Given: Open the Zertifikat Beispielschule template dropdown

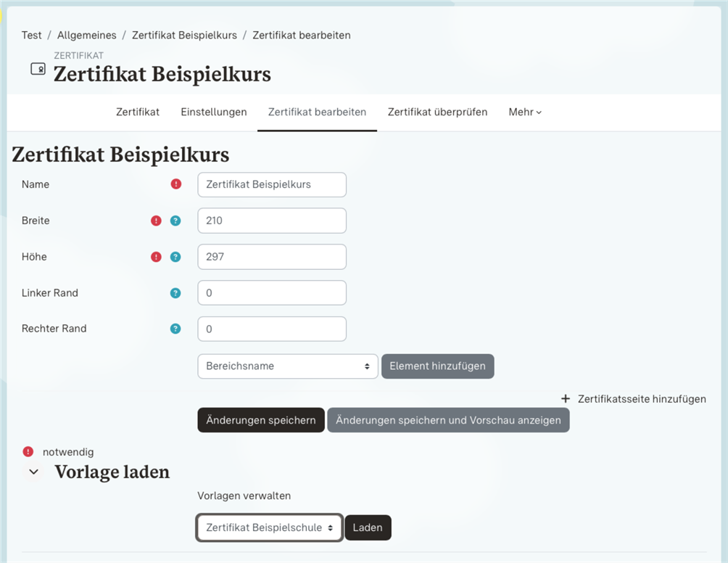Looking at the screenshot, I should tap(269, 527).
